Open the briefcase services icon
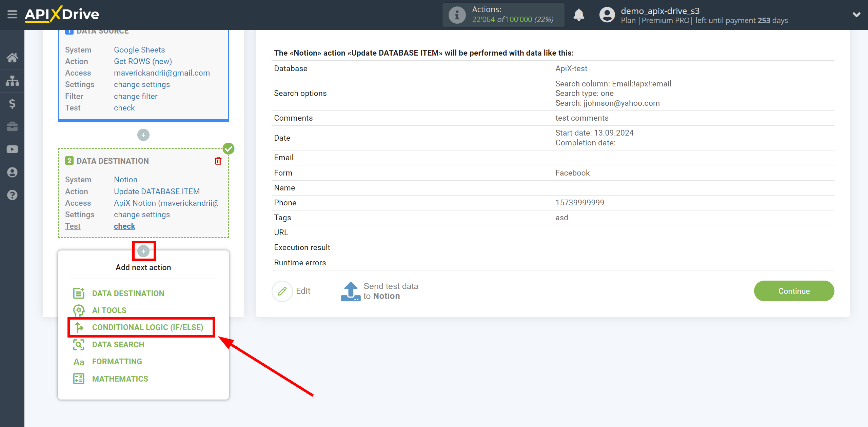Viewport: 868px width, 427px height. click(12, 126)
